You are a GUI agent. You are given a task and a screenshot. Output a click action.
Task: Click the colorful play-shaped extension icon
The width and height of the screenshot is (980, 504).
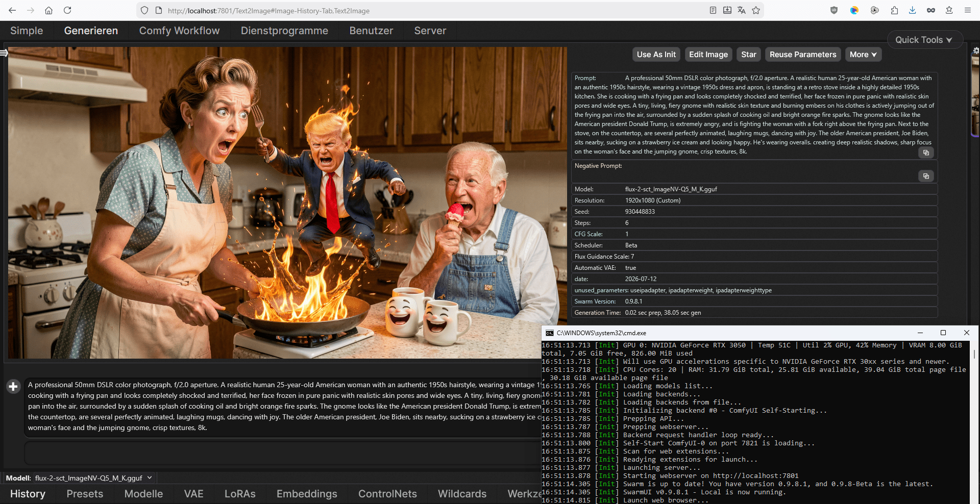coord(854,10)
